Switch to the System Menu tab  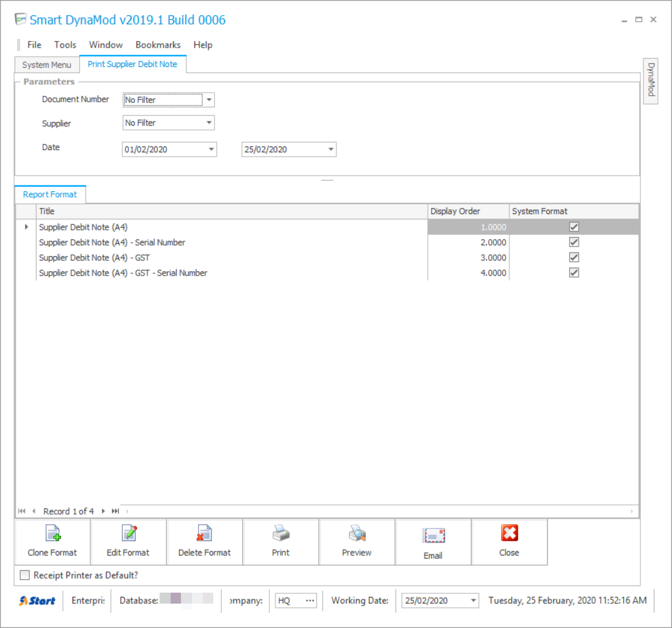point(47,65)
